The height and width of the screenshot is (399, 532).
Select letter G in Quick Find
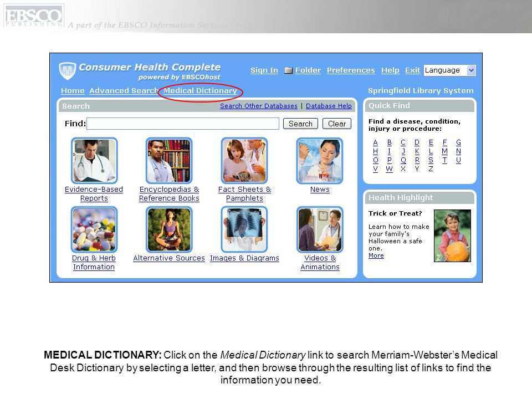point(459,142)
